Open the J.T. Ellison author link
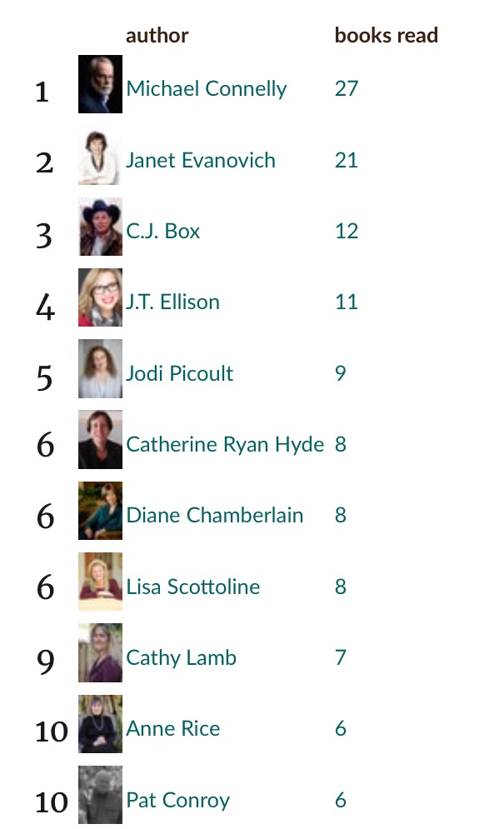This screenshot has height=829, width=504. [172, 302]
